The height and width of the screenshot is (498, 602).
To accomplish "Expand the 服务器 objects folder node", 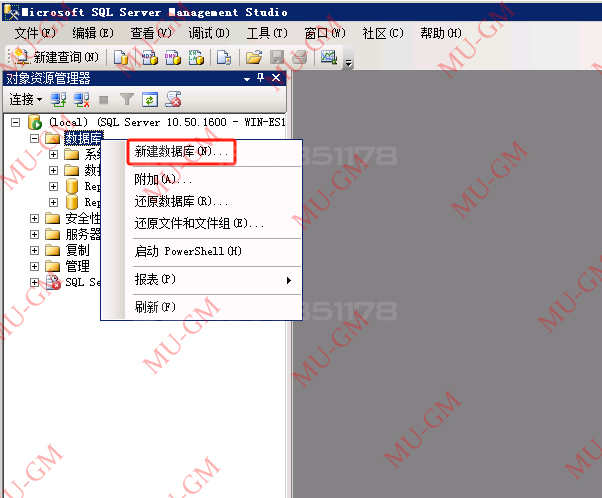I will (x=35, y=235).
